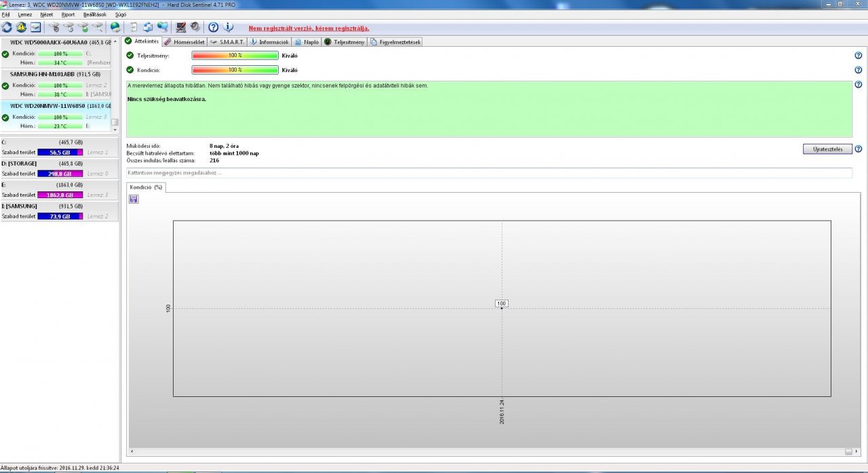Click the network computers toolbar icon
The height and width of the screenshot is (473, 868).
(x=163, y=27)
